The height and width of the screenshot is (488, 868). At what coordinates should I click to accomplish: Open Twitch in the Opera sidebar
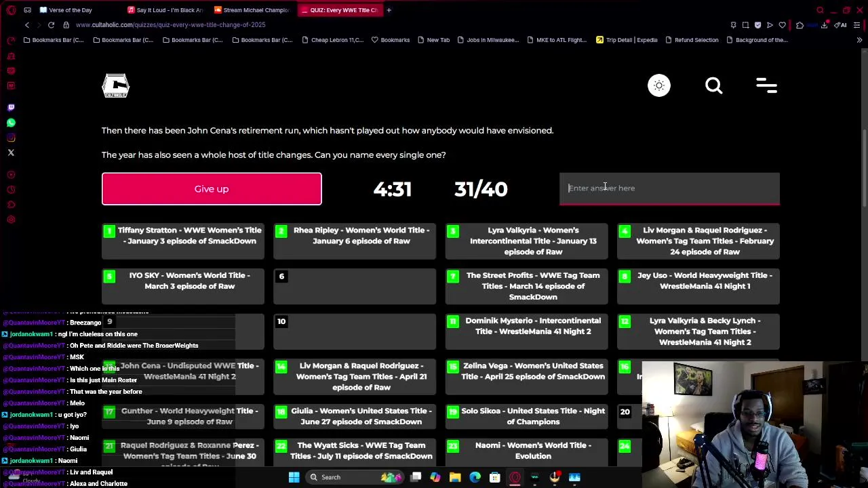click(x=11, y=108)
